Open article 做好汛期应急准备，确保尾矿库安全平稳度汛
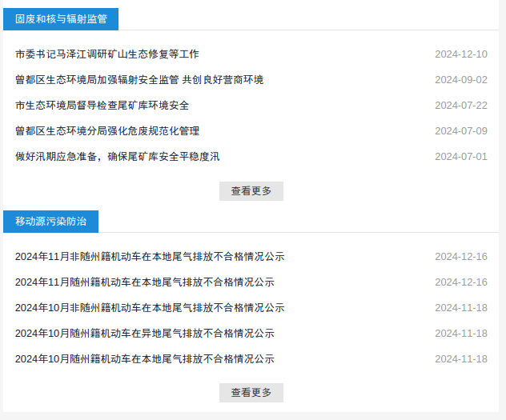This screenshot has height=420, width=506. (117, 157)
